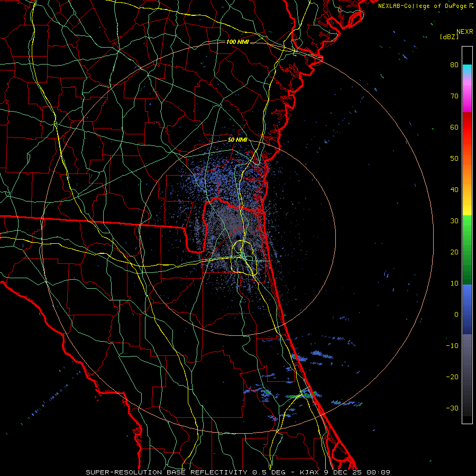Click the -20 value on the dBZ scale

coord(452,377)
